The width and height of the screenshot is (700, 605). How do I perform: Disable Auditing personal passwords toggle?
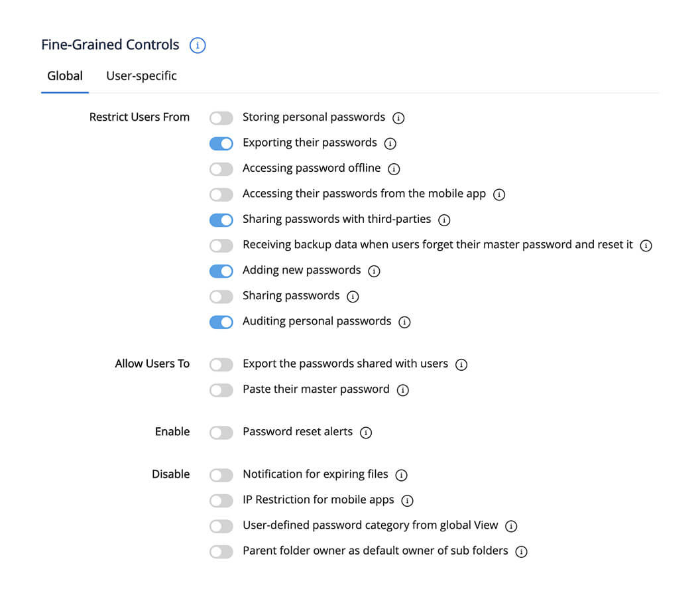click(221, 322)
